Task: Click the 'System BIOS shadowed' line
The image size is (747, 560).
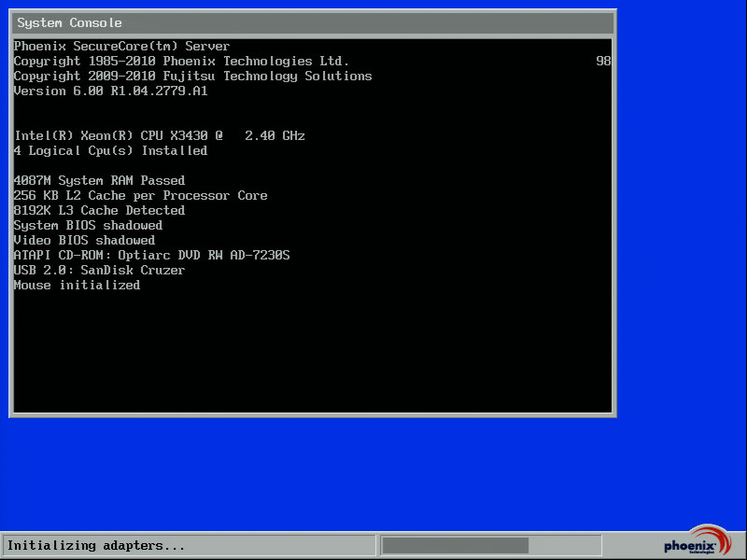Action: click(88, 225)
